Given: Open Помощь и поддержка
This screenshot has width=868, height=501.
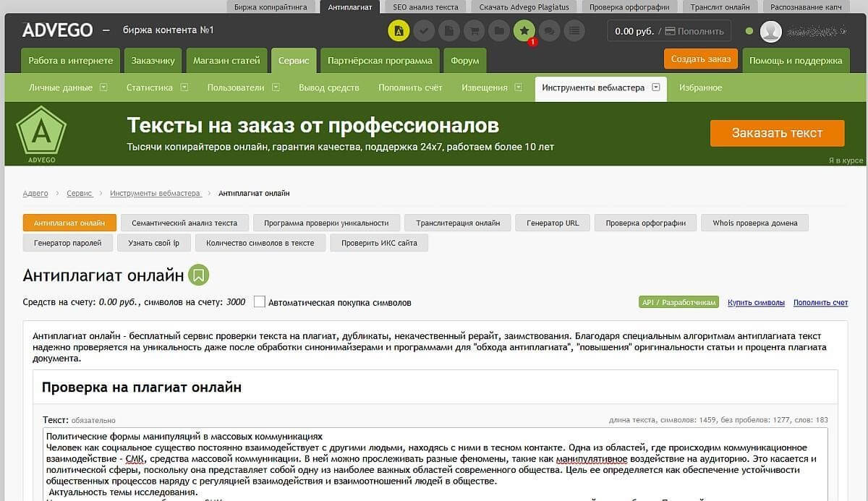Looking at the screenshot, I should point(796,61).
